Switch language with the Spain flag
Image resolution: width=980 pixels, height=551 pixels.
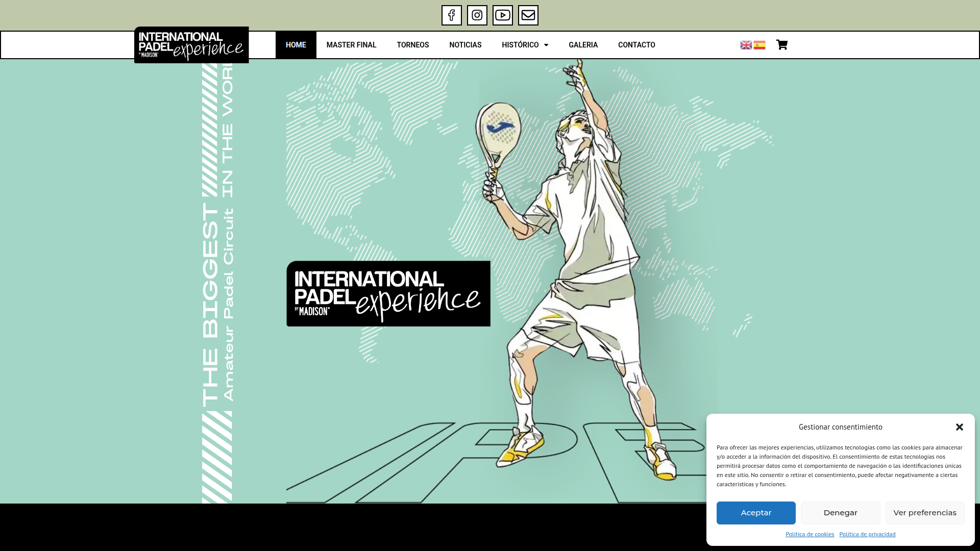[x=759, y=45]
